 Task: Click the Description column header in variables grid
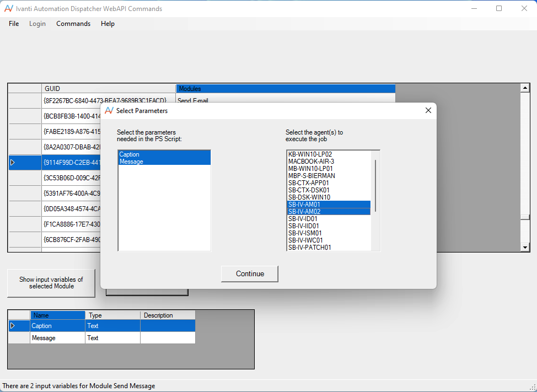168,315
